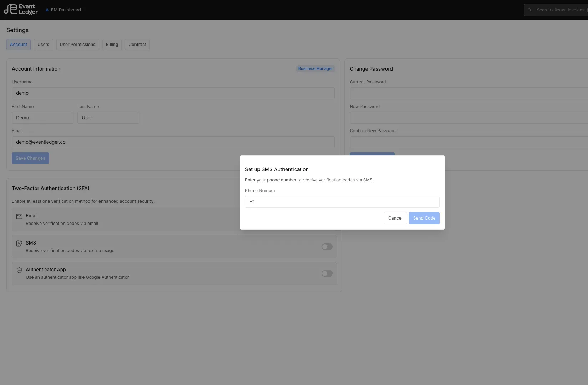Click the Two-Factor Authentication (2FA) heading
This screenshot has height=385, width=588.
point(51,188)
